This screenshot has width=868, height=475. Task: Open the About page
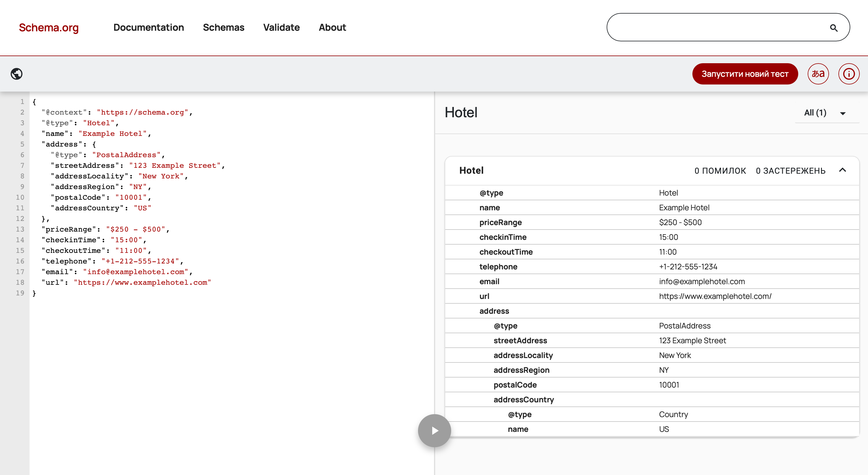coord(332,27)
